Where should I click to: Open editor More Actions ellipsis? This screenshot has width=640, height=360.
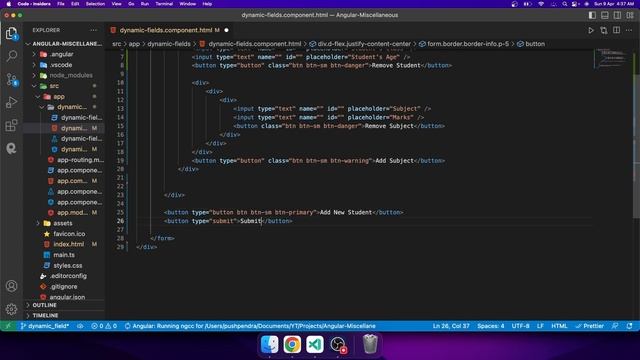pyautogui.click(x=629, y=30)
